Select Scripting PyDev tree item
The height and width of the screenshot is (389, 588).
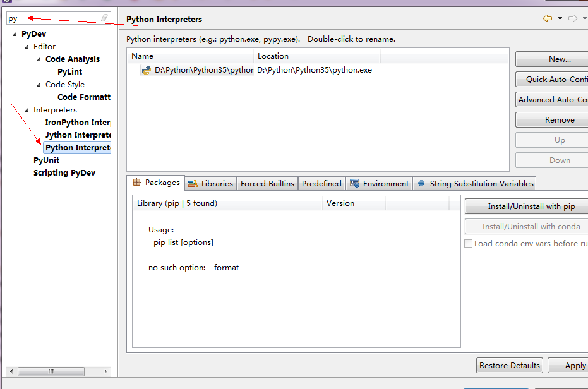pyautogui.click(x=64, y=173)
